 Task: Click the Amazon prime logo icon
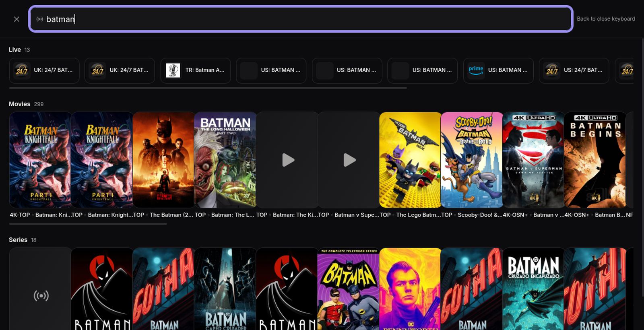(x=476, y=70)
